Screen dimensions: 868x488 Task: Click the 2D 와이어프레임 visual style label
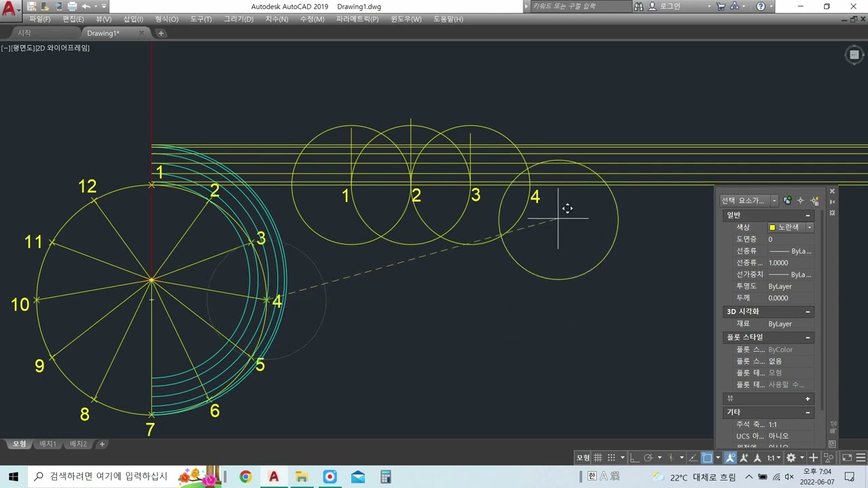pos(62,48)
